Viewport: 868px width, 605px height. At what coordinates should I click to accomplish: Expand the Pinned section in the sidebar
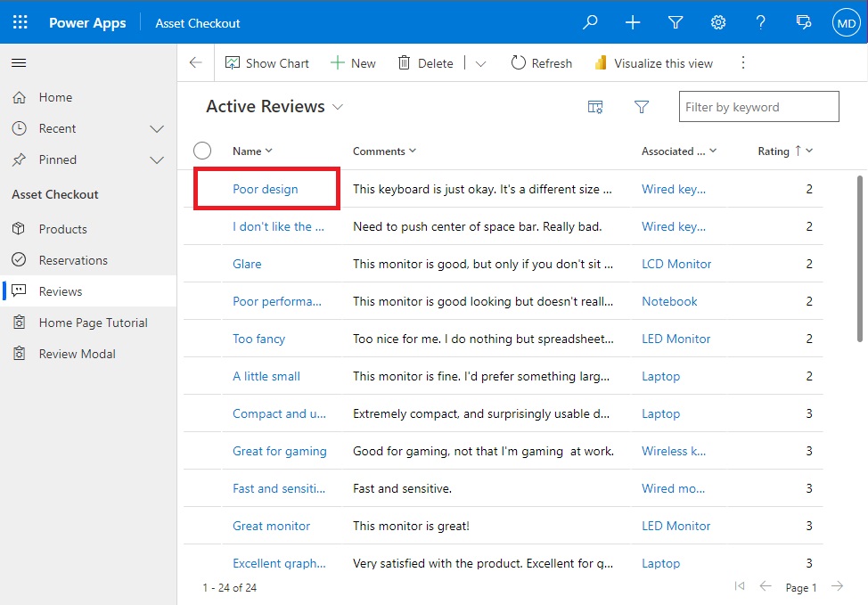[x=158, y=160]
